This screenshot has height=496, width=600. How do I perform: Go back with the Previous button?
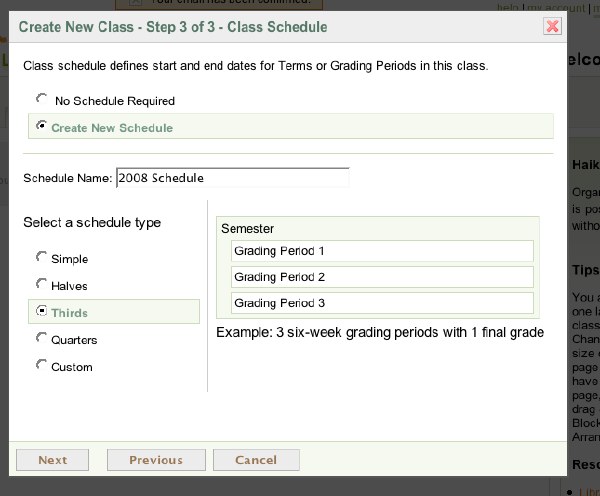coord(156,460)
